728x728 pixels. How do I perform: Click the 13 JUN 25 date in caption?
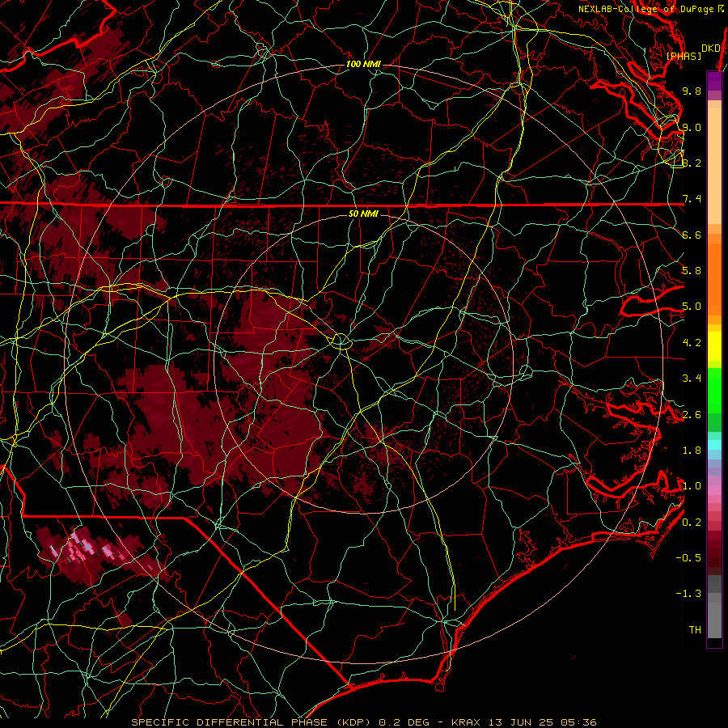click(x=521, y=722)
